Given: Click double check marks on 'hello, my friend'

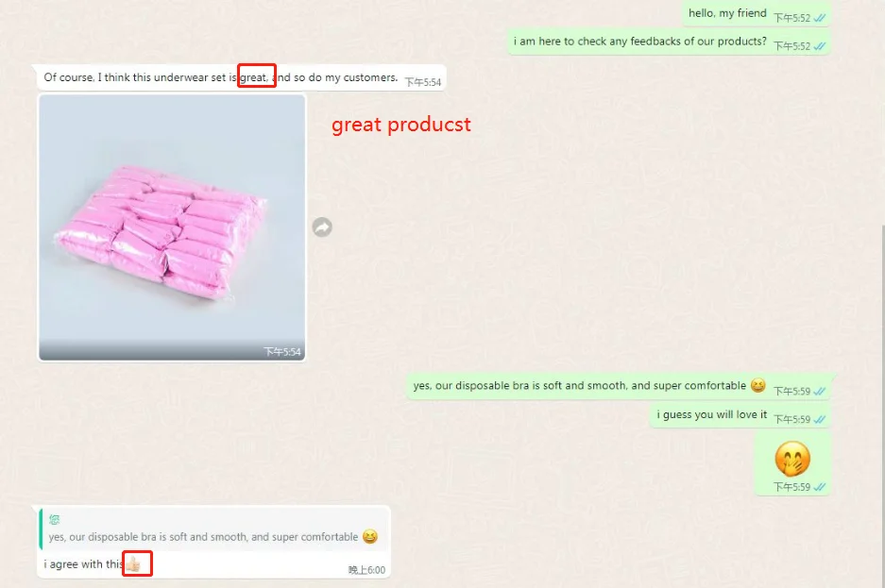Looking at the screenshot, I should (820, 18).
